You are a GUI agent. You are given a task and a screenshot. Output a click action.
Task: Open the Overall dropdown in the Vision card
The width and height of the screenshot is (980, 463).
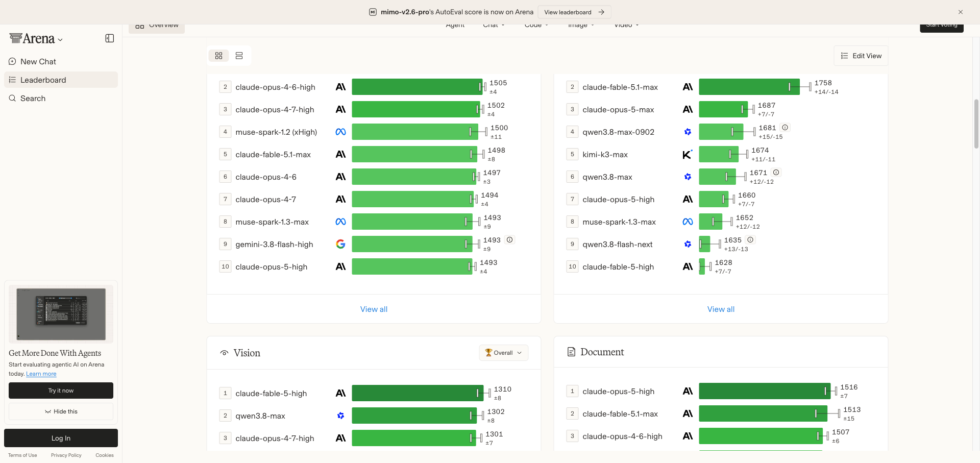[504, 353]
